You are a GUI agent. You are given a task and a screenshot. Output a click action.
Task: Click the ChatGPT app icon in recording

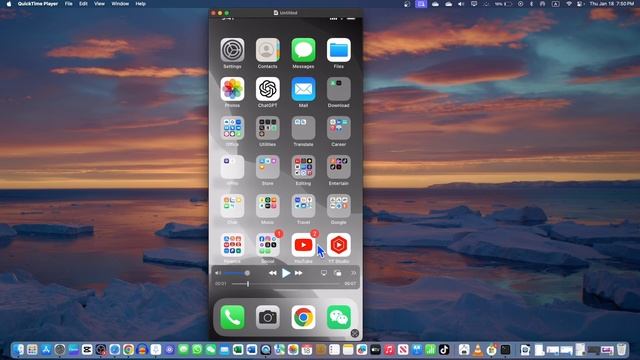(x=268, y=89)
